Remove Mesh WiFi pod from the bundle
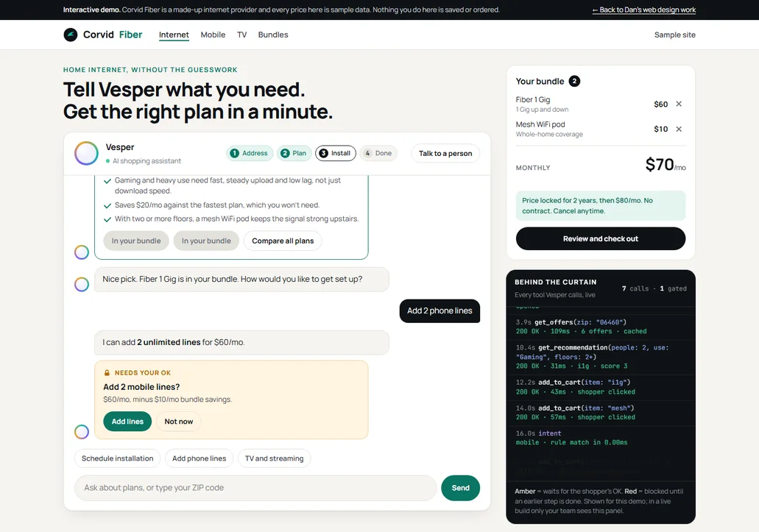The height and width of the screenshot is (532, 759). [679, 129]
